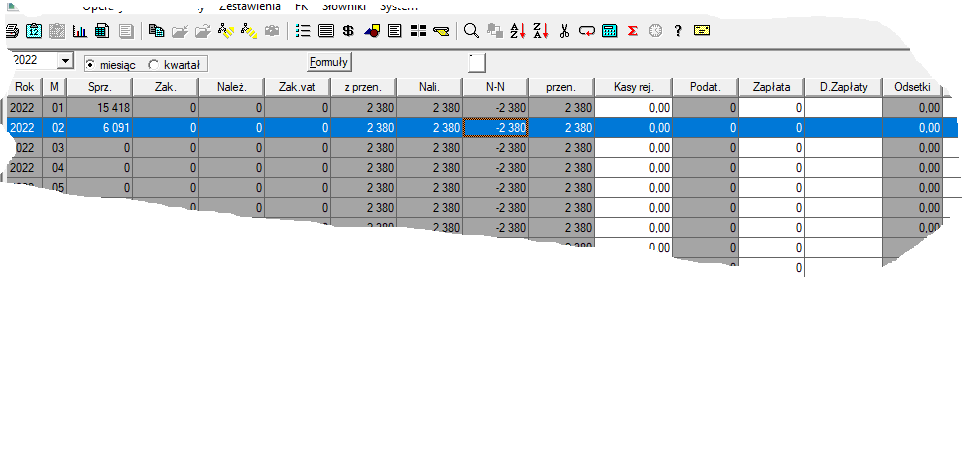Open the calculator icon in toolbar
964x460 pixels.
click(x=609, y=31)
